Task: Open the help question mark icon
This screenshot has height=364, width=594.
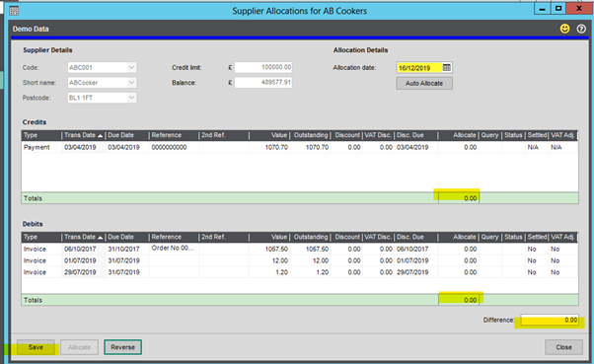Action: (581, 29)
